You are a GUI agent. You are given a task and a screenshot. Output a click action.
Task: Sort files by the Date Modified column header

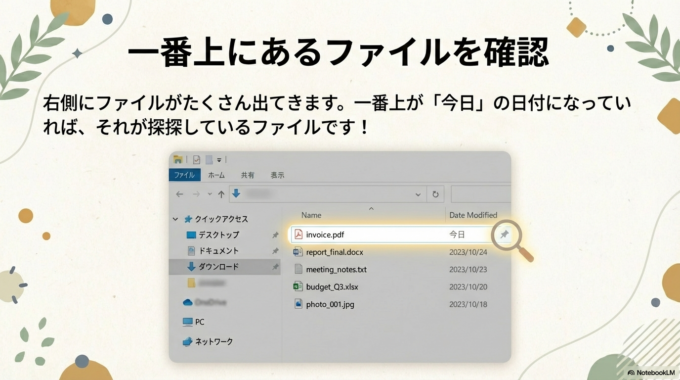coord(473,215)
